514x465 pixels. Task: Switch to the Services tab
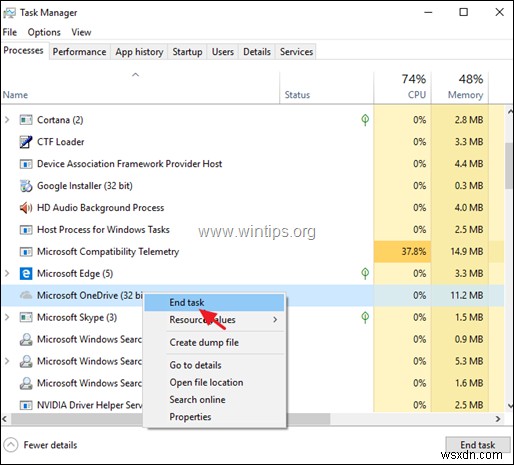(296, 52)
